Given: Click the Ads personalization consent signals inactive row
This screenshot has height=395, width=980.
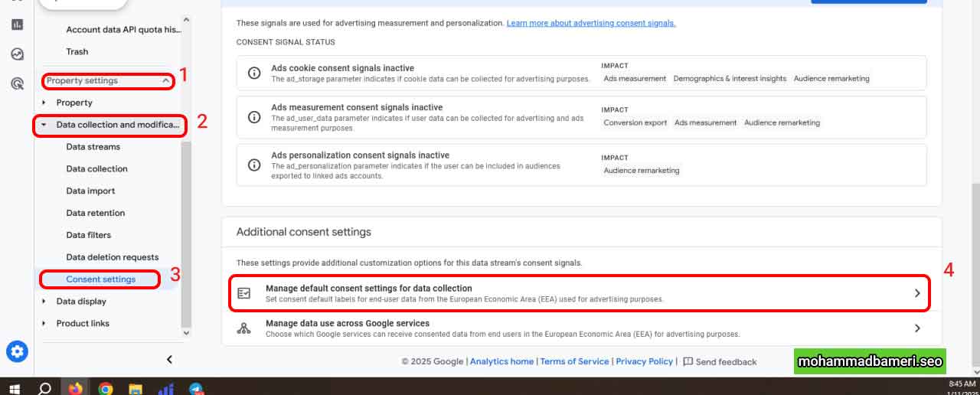Looking at the screenshot, I should point(581,165).
